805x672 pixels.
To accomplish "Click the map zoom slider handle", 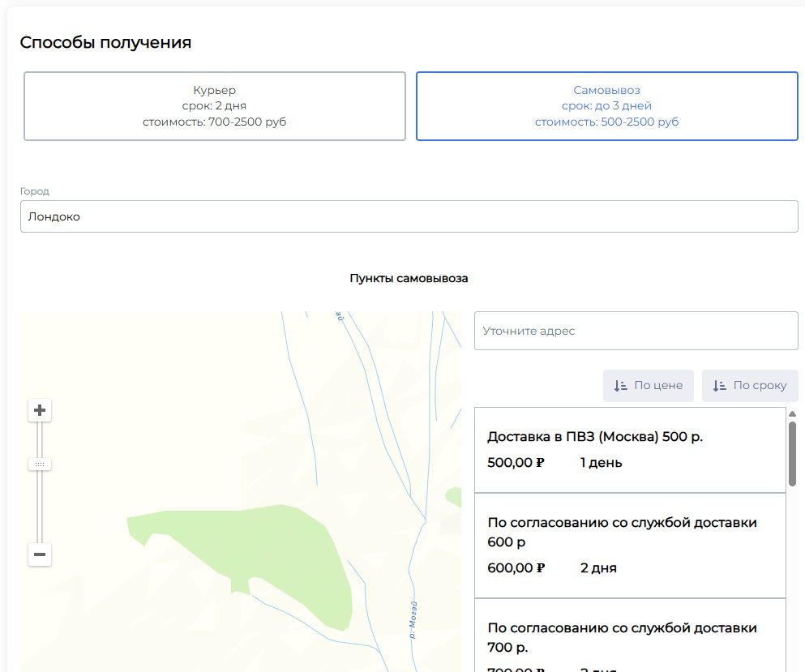I will pos(40,464).
